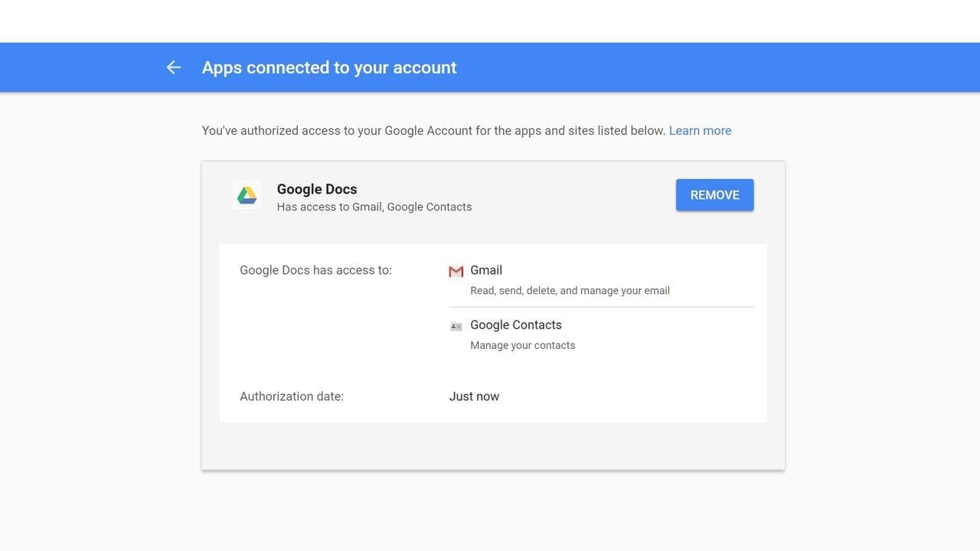
Task: Click the 'Apps connected to your account' heading
Action: [329, 67]
